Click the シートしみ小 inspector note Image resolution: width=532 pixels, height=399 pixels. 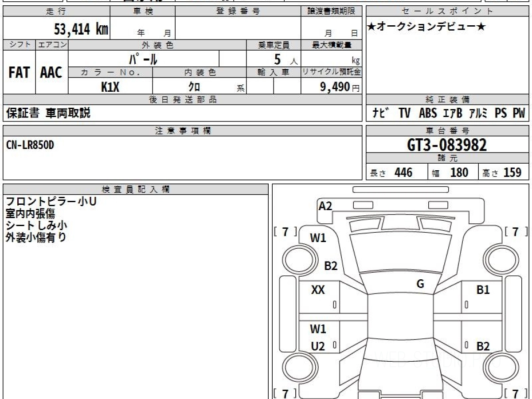tap(36, 225)
